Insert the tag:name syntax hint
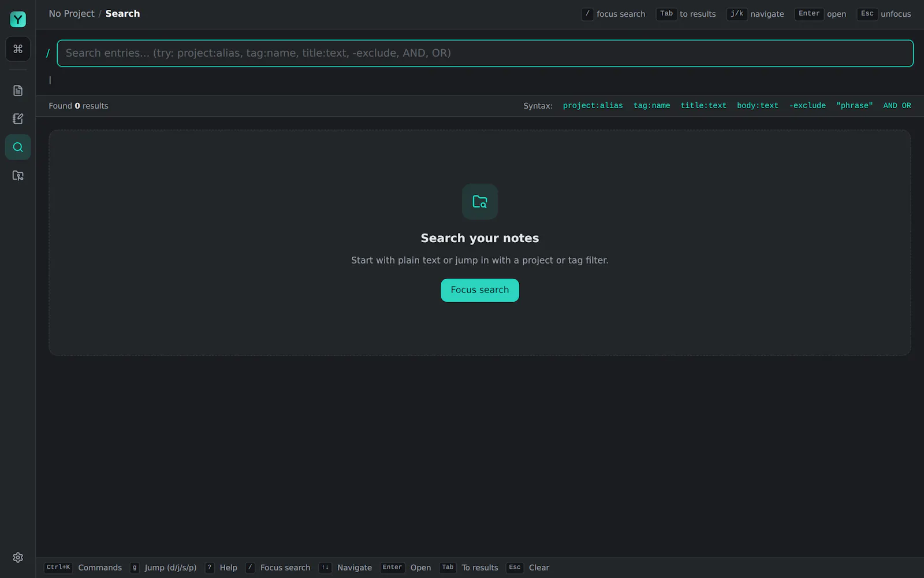Screen dimensions: 924x578 point(651,106)
